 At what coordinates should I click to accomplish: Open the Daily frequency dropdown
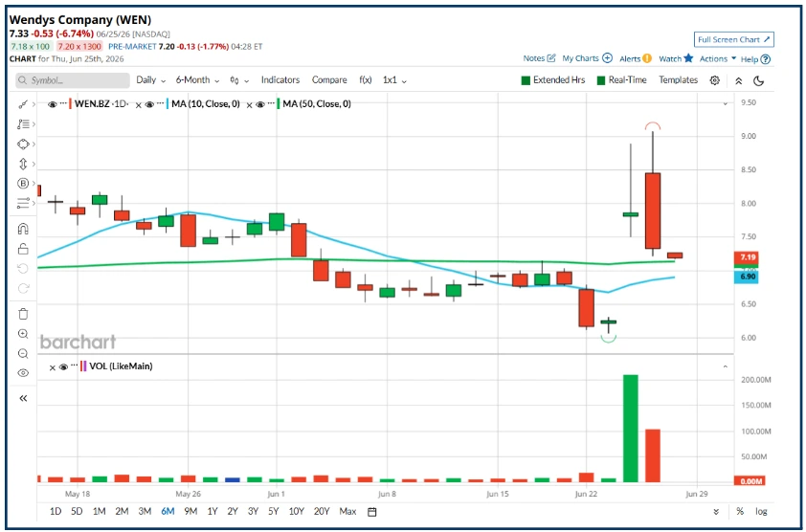151,80
